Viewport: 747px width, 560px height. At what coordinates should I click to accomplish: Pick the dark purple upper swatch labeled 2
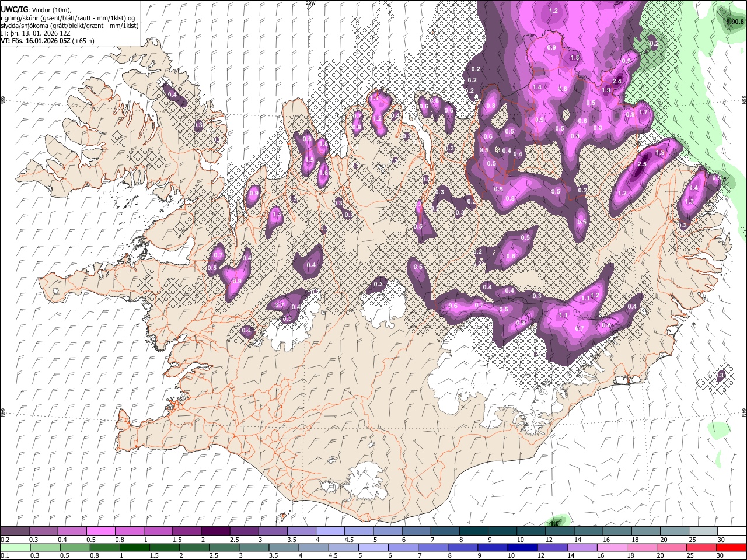pos(215,531)
